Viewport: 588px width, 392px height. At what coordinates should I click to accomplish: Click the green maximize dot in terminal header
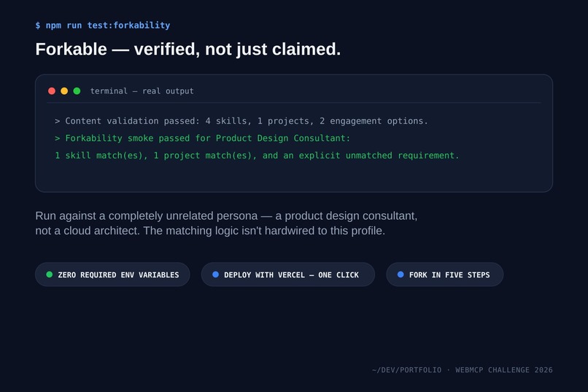point(77,91)
